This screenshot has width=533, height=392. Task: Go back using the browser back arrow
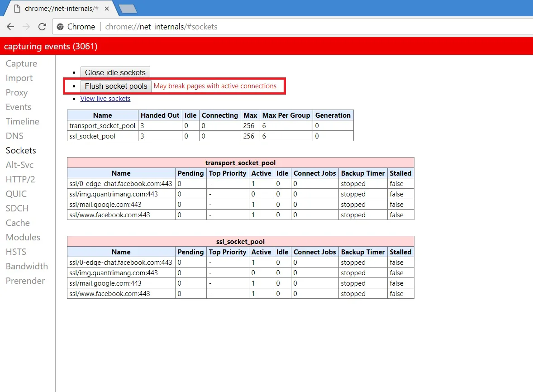coord(10,27)
